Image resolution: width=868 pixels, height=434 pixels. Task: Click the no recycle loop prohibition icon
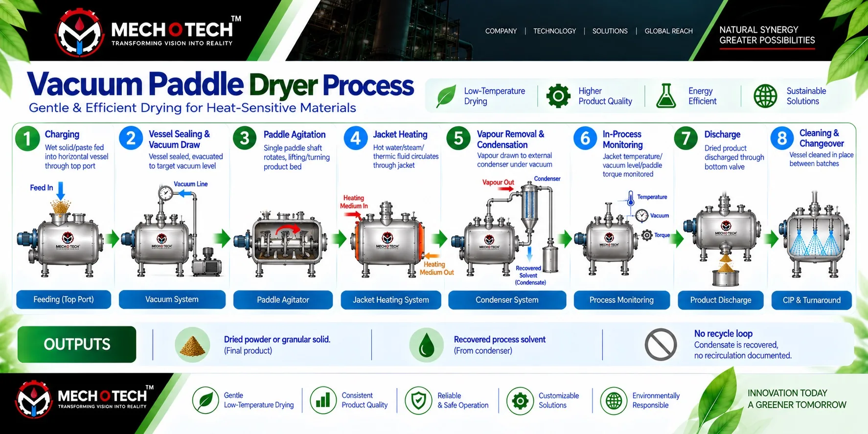tap(661, 344)
